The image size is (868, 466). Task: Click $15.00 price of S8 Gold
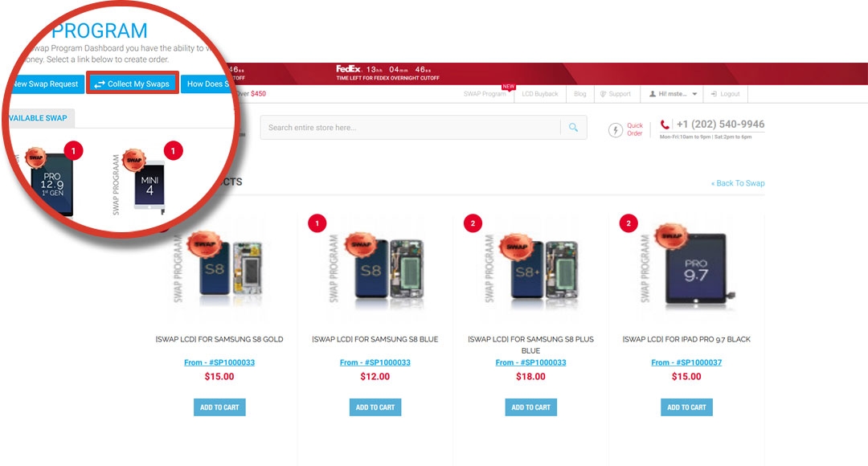coord(219,377)
